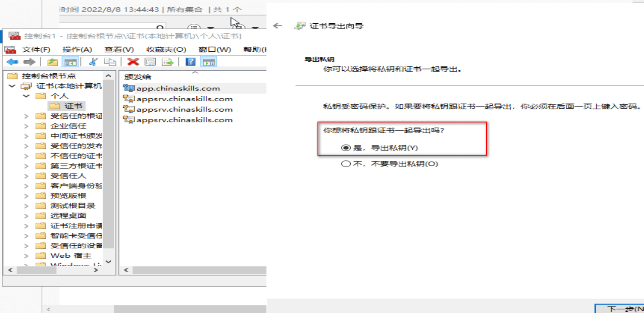Image resolution: width=644 pixels, height=313 pixels.
Task: Open Help with the blue question mark icon
Action: coord(190,62)
